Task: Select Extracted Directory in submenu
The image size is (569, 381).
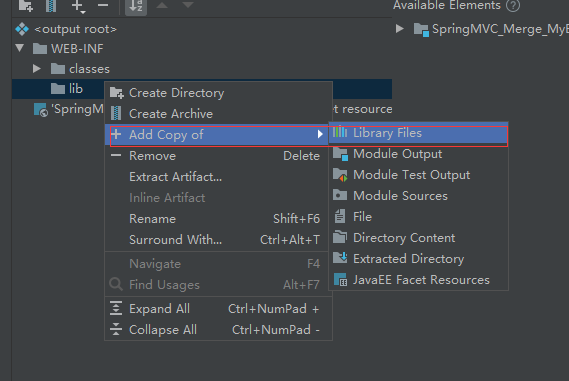Action: click(418, 259)
